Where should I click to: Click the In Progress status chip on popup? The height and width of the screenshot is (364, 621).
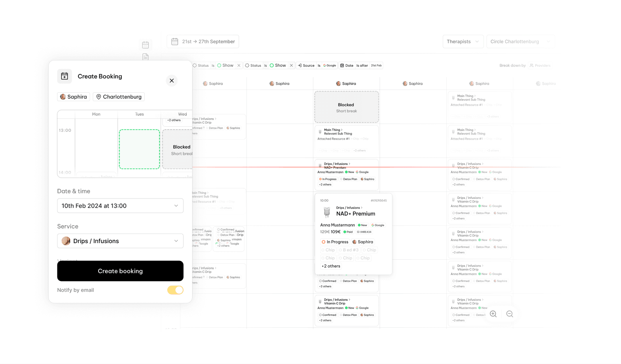coord(335,242)
